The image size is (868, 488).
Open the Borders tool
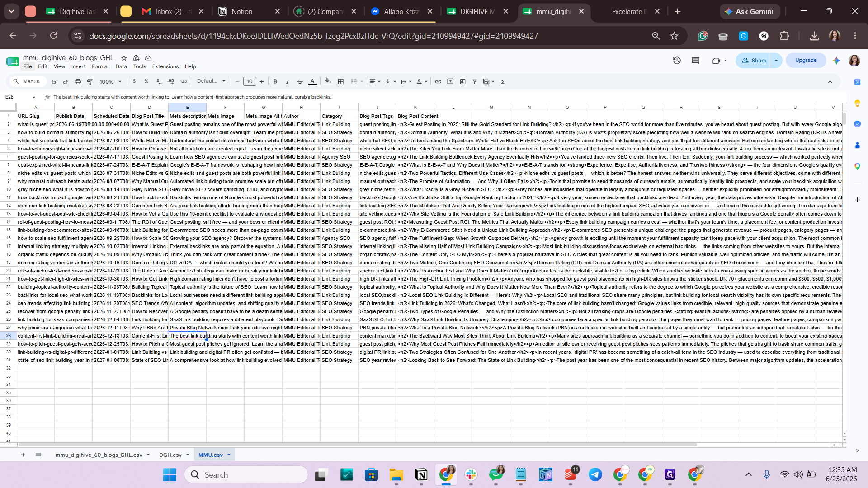point(341,81)
